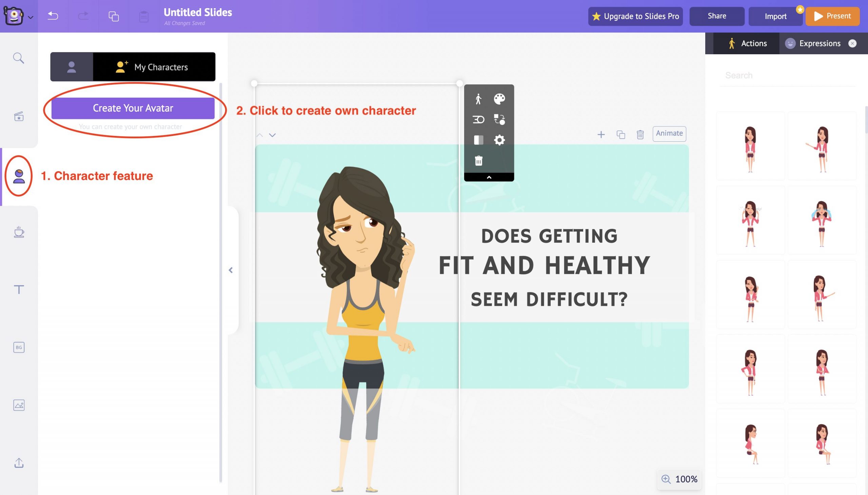
Task: Open character settings gear icon
Action: click(499, 140)
